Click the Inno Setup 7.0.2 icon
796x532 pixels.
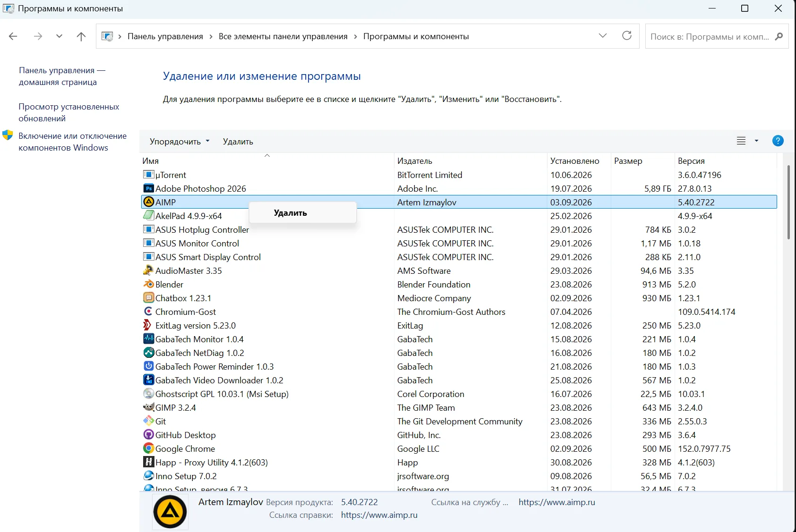coord(148,476)
